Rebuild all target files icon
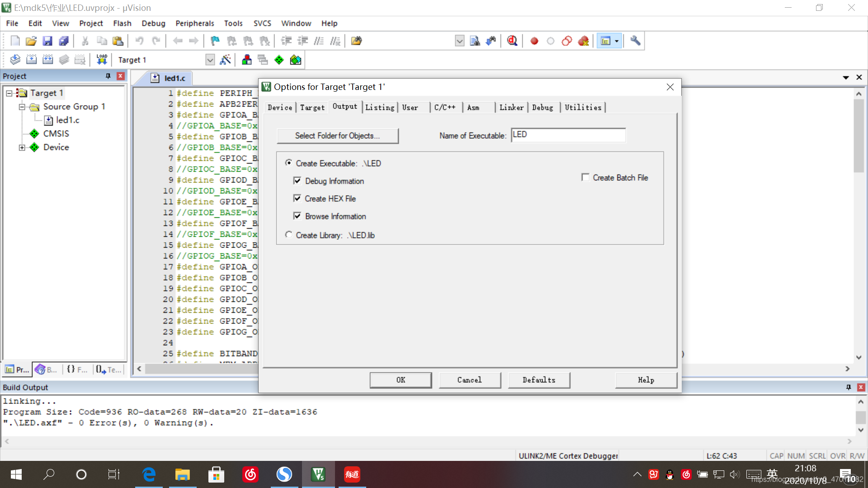The width and height of the screenshot is (868, 488). click(47, 60)
